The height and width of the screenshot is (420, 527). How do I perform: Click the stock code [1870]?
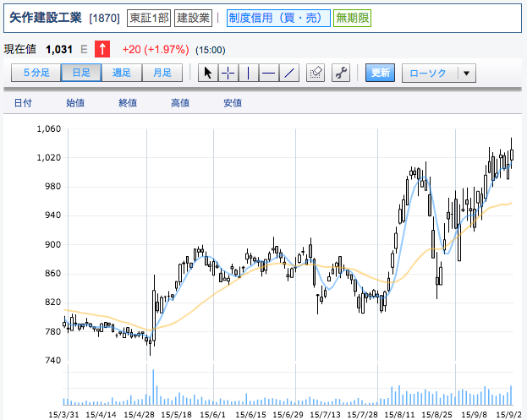(x=105, y=18)
